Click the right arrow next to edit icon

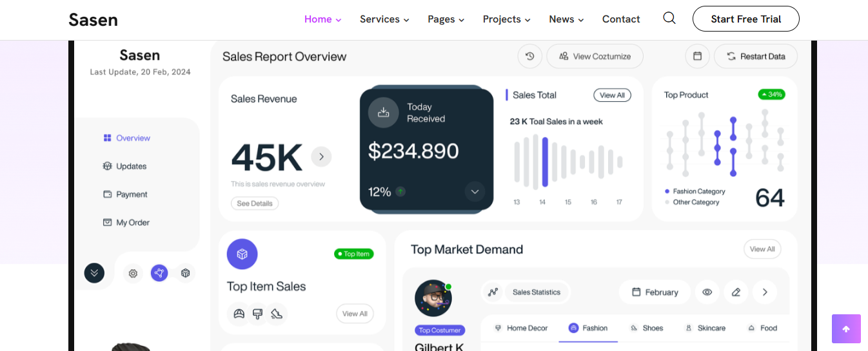(765, 292)
